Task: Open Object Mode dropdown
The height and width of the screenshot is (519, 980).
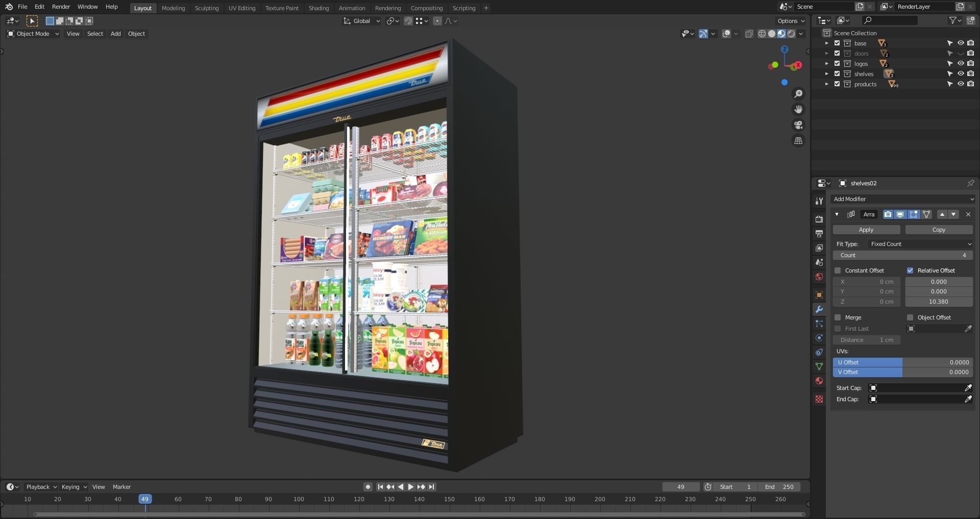Action: click(x=33, y=34)
